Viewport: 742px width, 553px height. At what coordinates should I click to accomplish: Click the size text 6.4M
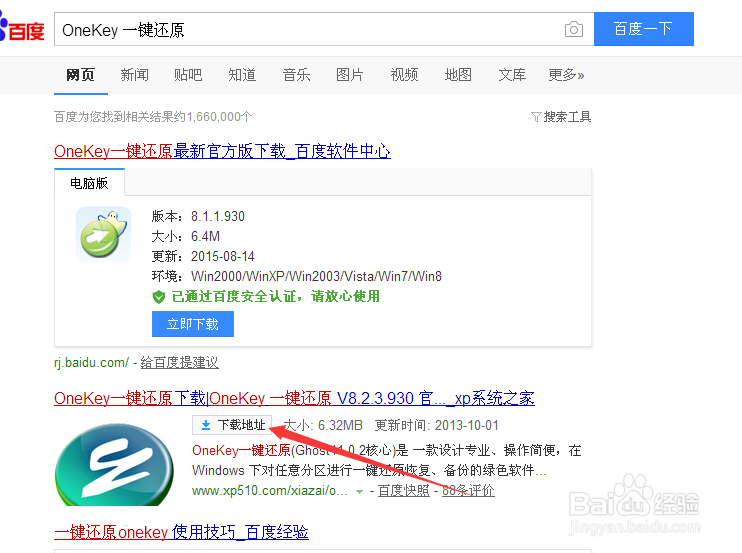click(205, 237)
